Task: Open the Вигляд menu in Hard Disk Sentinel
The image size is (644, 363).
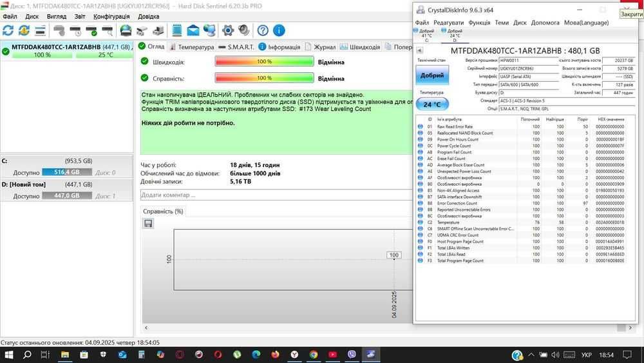Action: [56, 17]
